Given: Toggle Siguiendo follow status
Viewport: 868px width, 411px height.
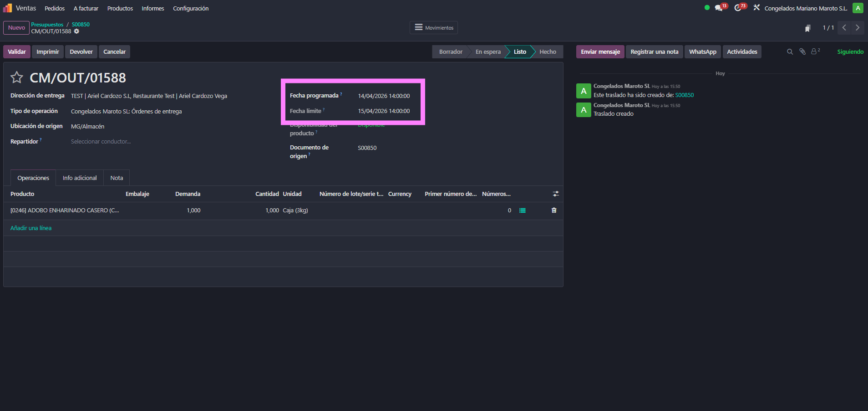Looking at the screenshot, I should pyautogui.click(x=850, y=52).
